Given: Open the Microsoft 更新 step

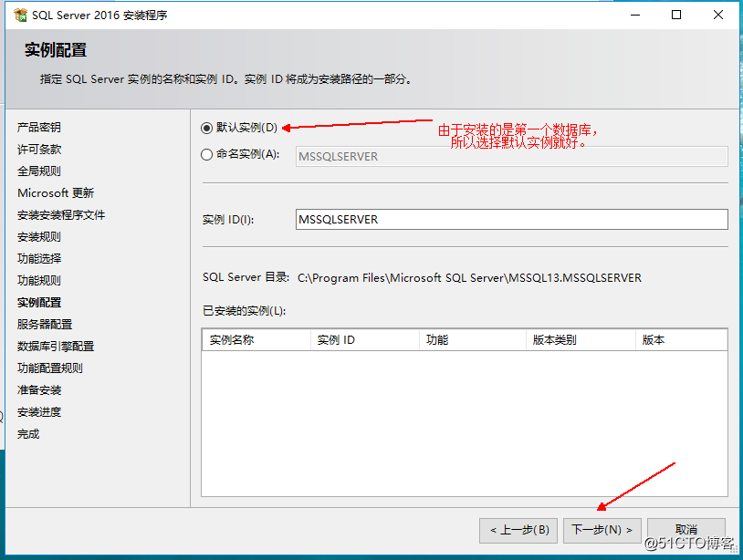Looking at the screenshot, I should tap(56, 193).
